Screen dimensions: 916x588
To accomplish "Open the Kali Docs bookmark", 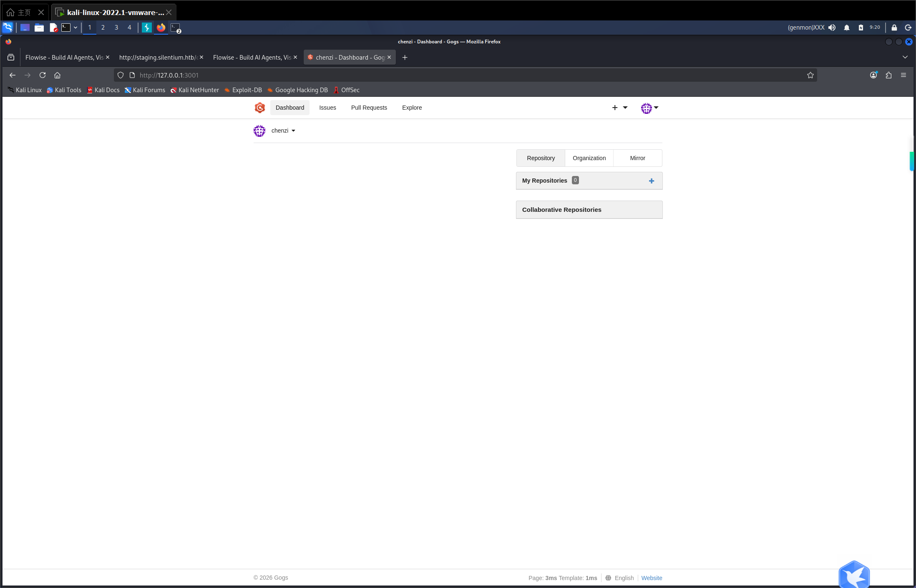I will tap(103, 90).
